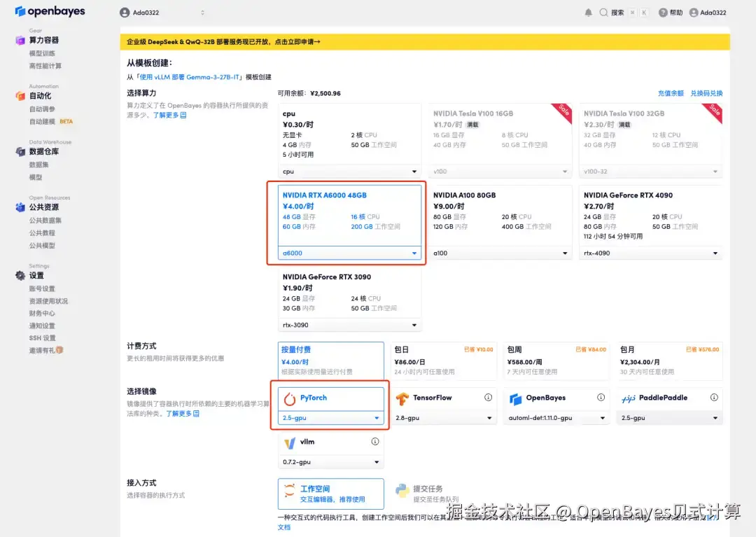Click 文档 link at bottom
Viewport: 756px width, 537px height.
[x=284, y=527]
